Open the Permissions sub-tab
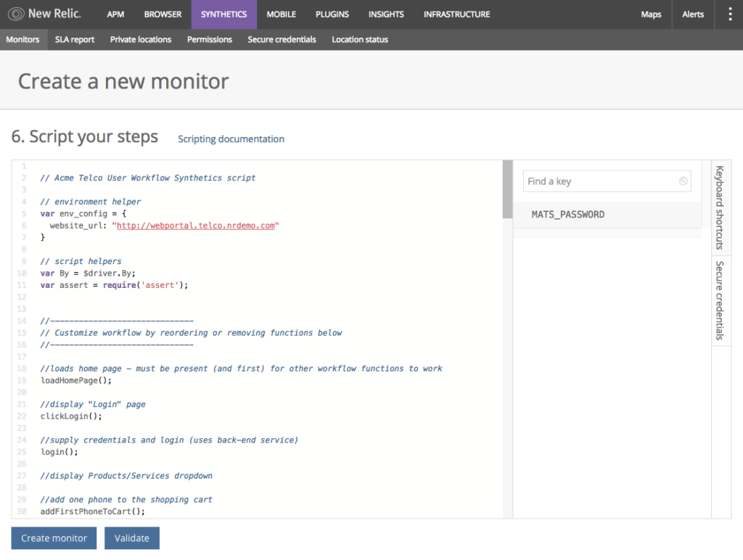The height and width of the screenshot is (560, 743). pos(210,39)
